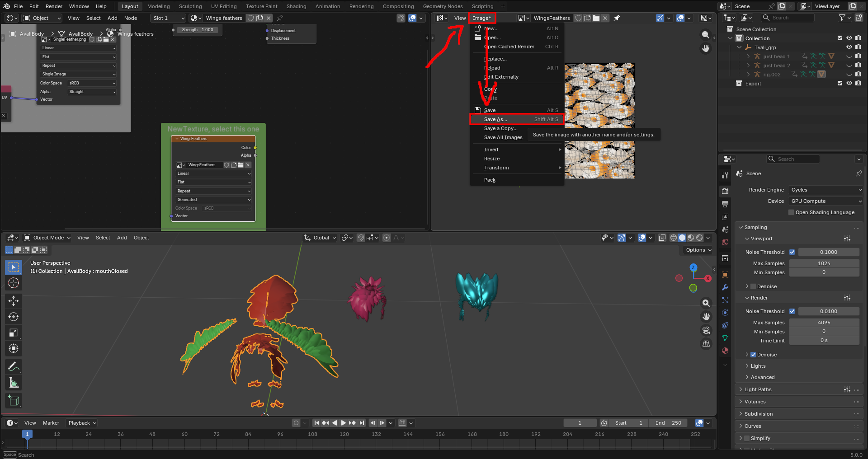Switch to the Shading workspace tab
868x459 pixels.
pyautogui.click(x=296, y=6)
